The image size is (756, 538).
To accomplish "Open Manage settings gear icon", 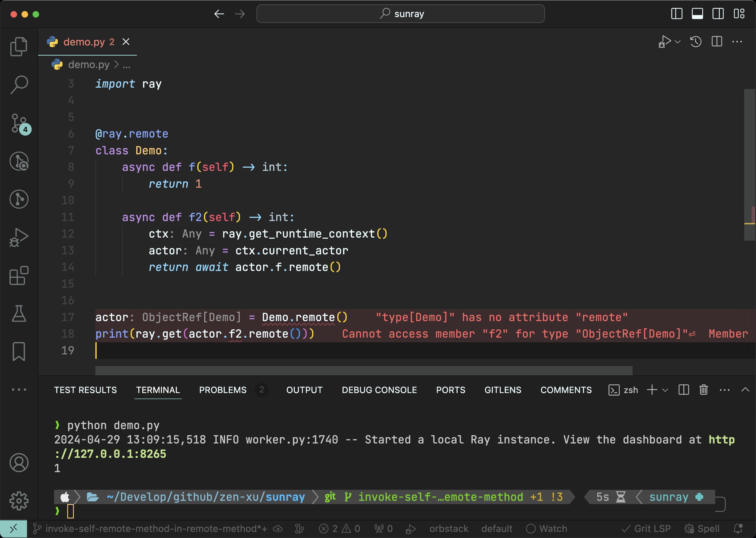I will [x=18, y=501].
